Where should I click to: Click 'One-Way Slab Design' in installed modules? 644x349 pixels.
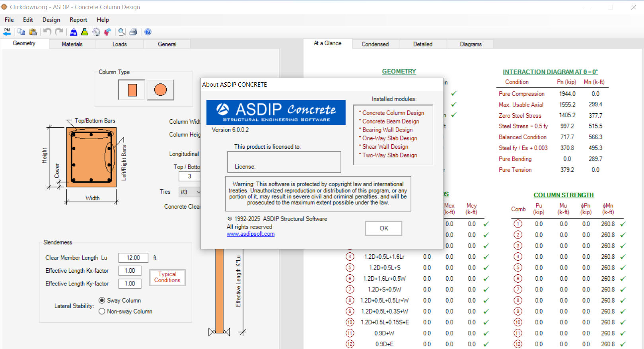(390, 138)
